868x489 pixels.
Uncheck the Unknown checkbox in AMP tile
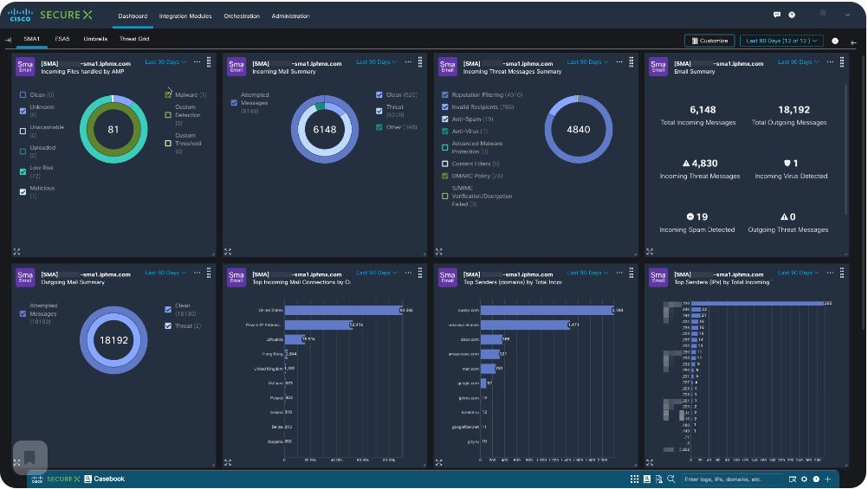coord(23,111)
